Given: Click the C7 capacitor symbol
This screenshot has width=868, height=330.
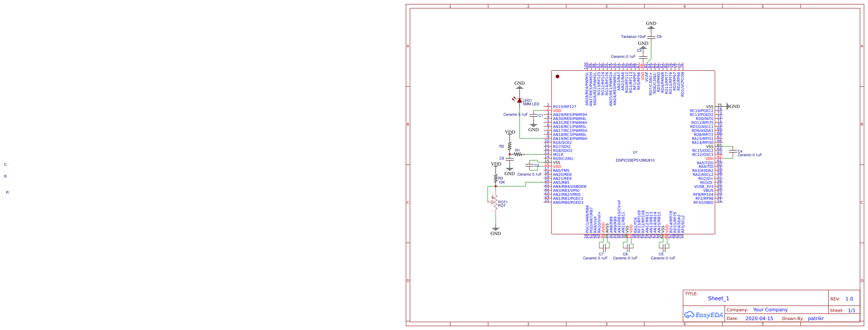Looking at the screenshot, I should (604, 247).
